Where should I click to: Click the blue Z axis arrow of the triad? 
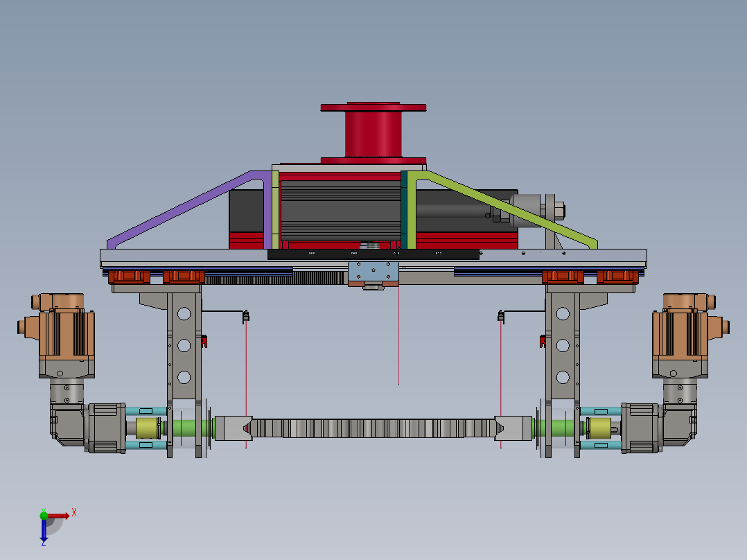coord(44,530)
